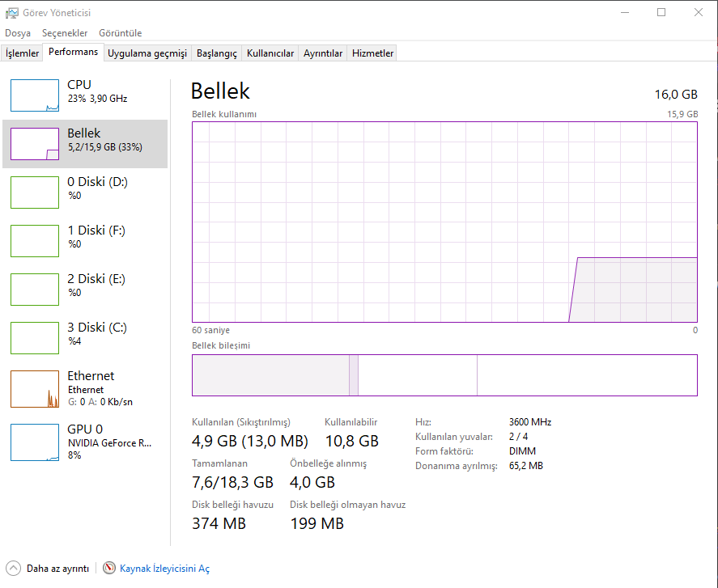
Task: Click the 16,0 GB total memory value
Action: (x=676, y=95)
